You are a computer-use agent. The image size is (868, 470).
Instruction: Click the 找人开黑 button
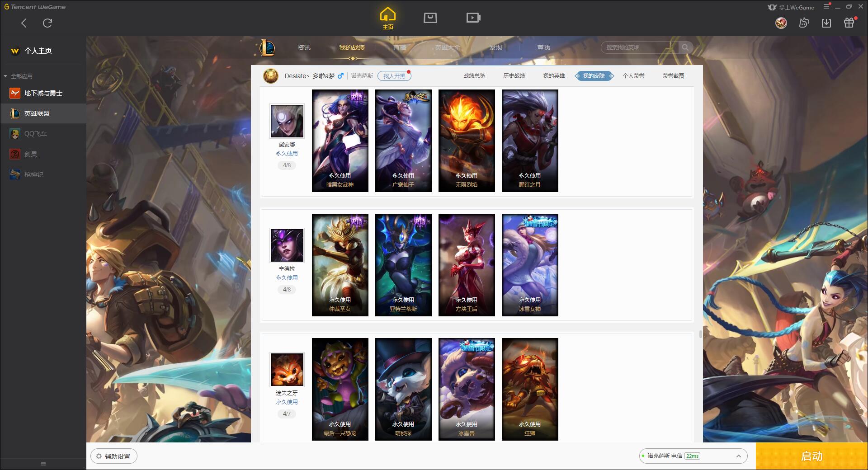394,76
